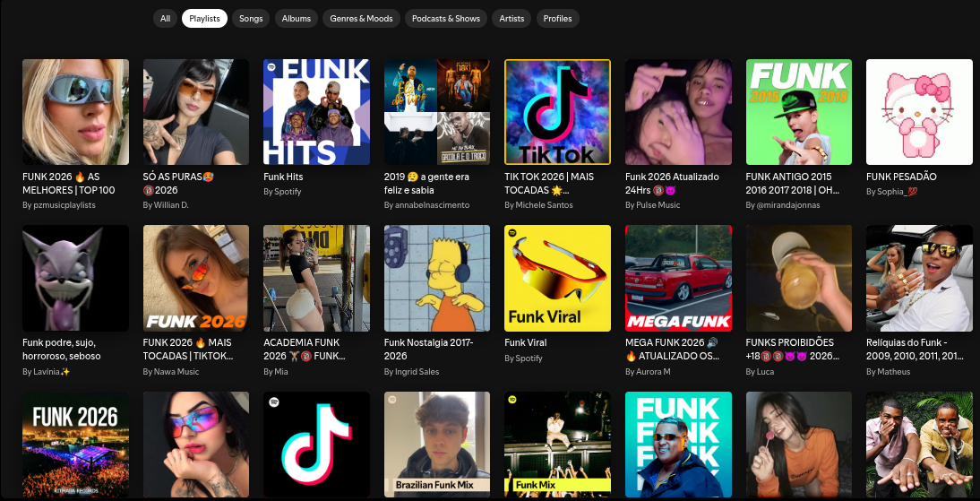Click 'By Lavínia' creator text

tap(47, 372)
